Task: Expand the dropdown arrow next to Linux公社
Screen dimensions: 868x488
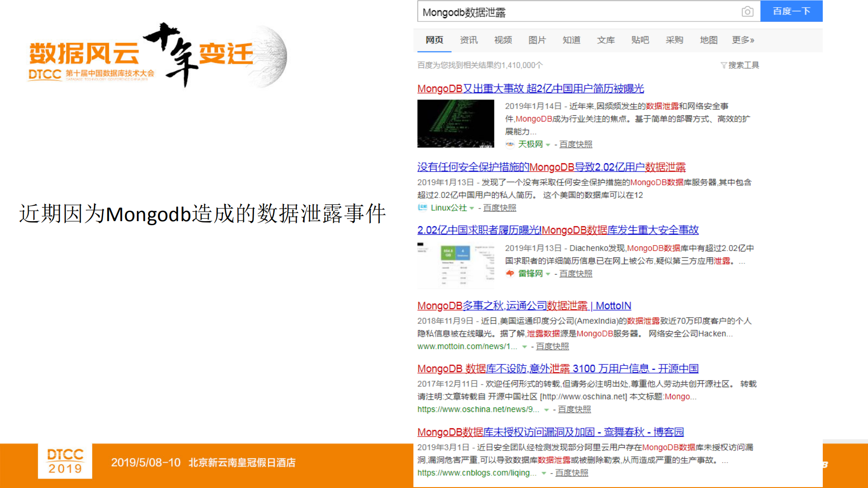Action: tap(472, 208)
